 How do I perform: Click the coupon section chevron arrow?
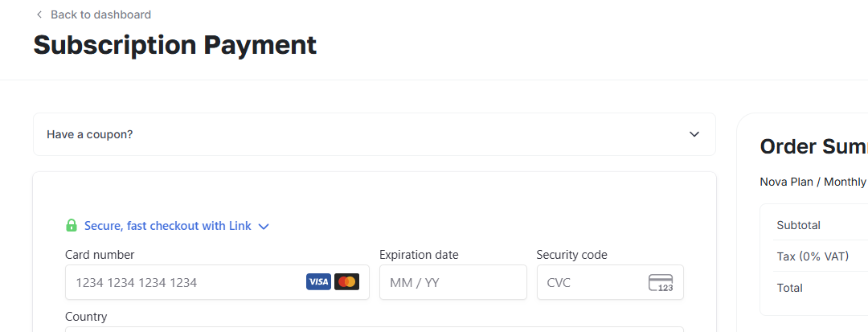tap(694, 134)
